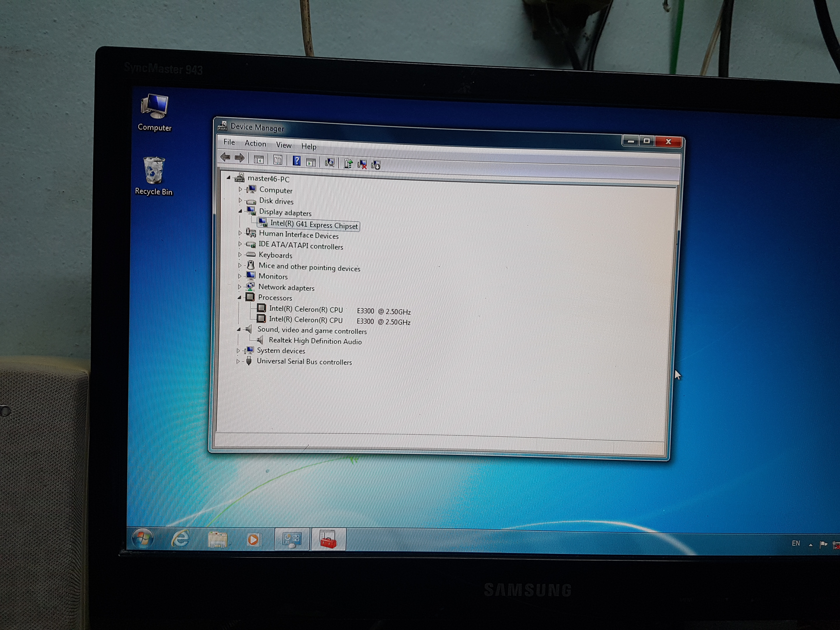Select the Disk drives label

click(276, 201)
